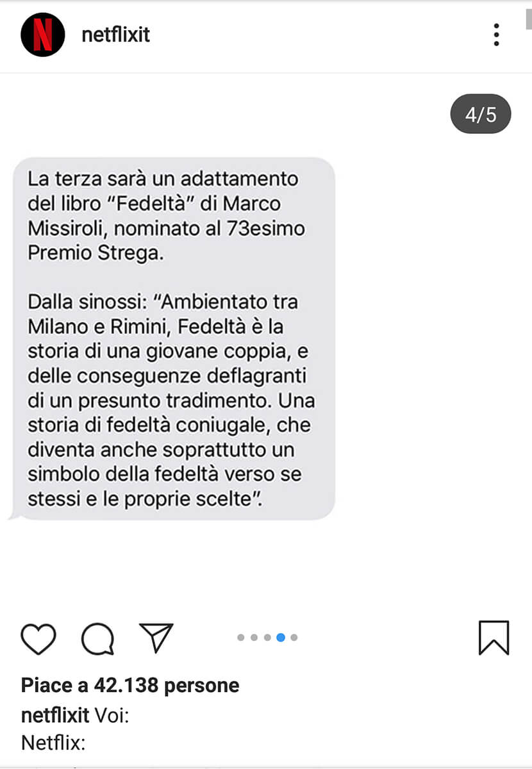The height and width of the screenshot is (769, 532).
Task: Open the Netflix profile picture
Action: coord(42,35)
